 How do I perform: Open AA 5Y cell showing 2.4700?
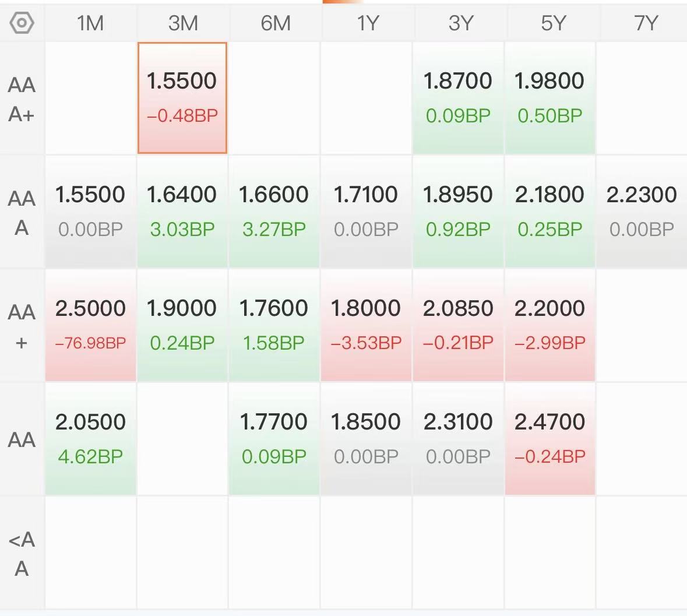[x=550, y=438]
